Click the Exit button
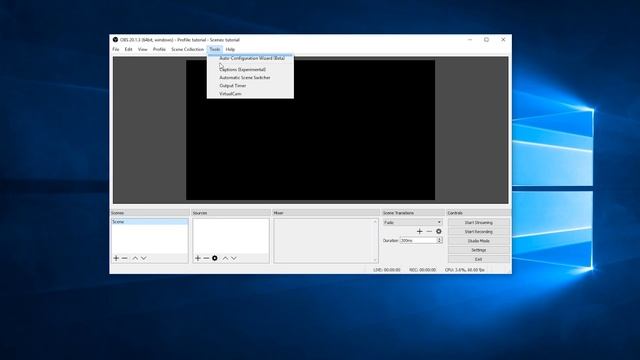 point(479,260)
